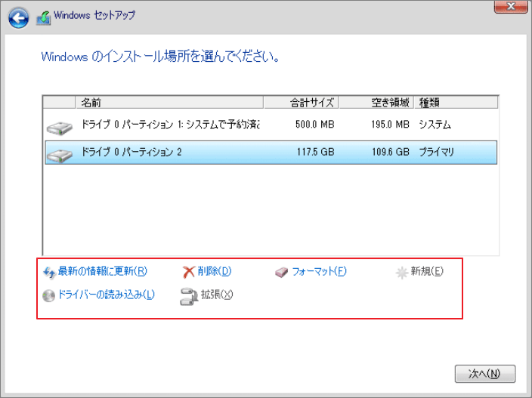532x398 pixels.
Task: Click the 空き領域 column header
Action: click(376, 103)
